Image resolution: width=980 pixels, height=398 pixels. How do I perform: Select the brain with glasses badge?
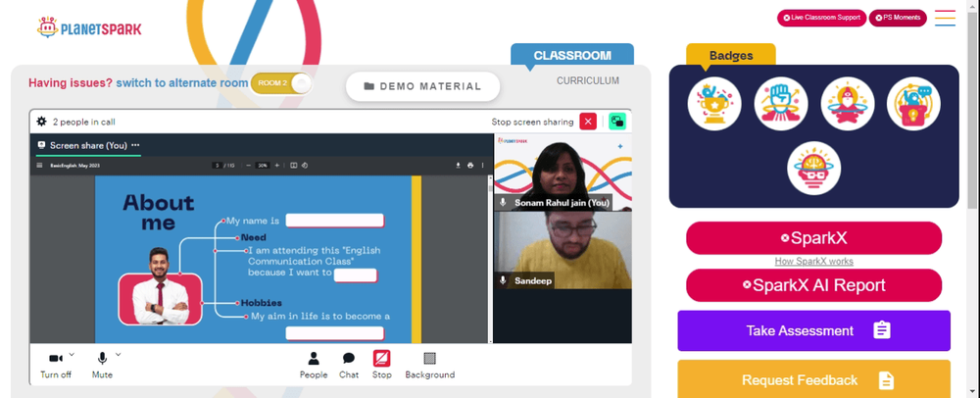[x=813, y=168]
